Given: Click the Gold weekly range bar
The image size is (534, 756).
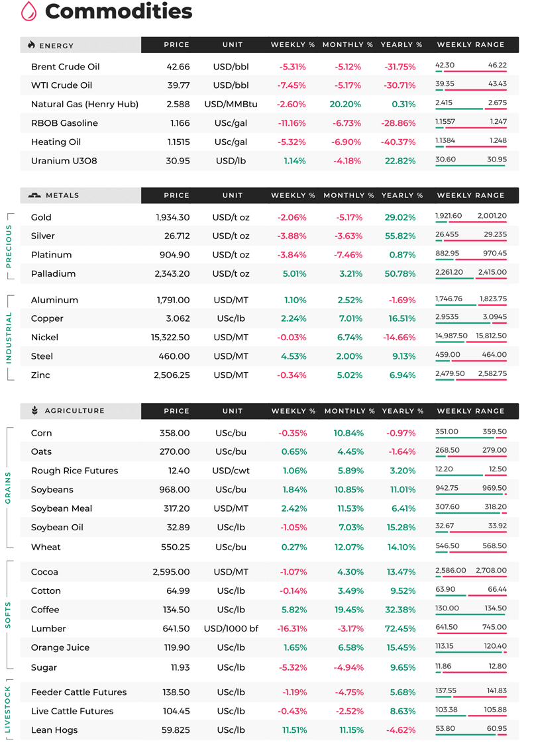Looking at the screenshot, I should click(x=471, y=222).
